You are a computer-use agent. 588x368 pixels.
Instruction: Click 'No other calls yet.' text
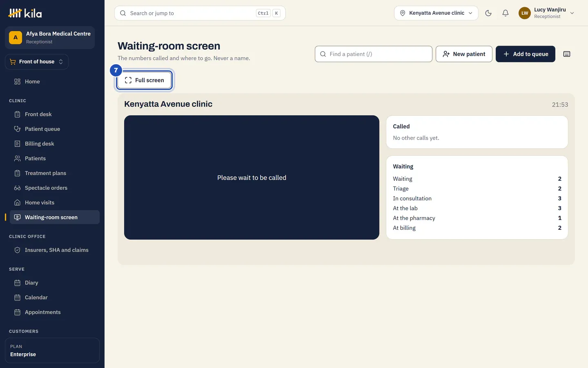point(416,138)
